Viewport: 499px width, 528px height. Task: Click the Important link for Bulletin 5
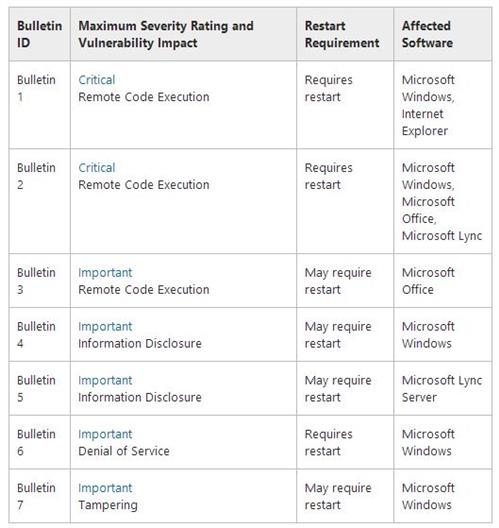[105, 381]
